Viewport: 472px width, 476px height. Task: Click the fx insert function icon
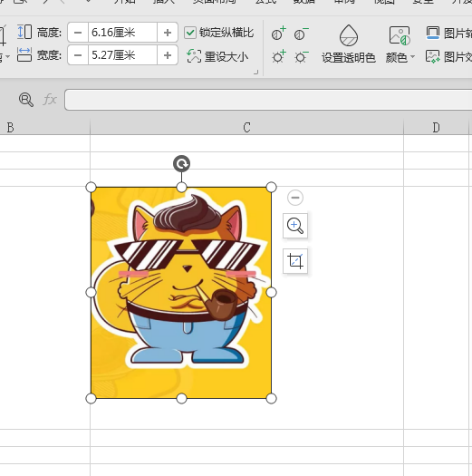pos(50,99)
